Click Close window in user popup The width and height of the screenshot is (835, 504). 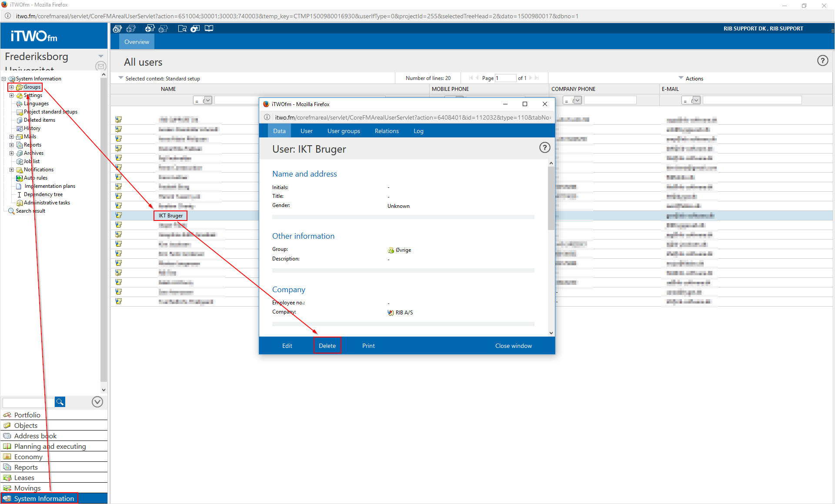pyautogui.click(x=513, y=346)
